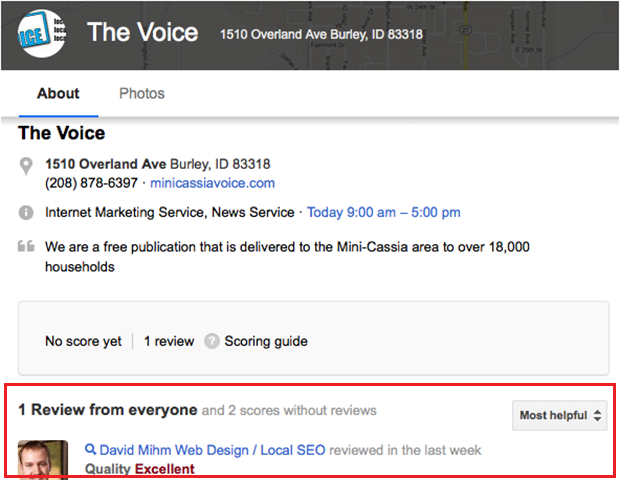Click the magnifier icon beside David Mihm

pos(91,450)
